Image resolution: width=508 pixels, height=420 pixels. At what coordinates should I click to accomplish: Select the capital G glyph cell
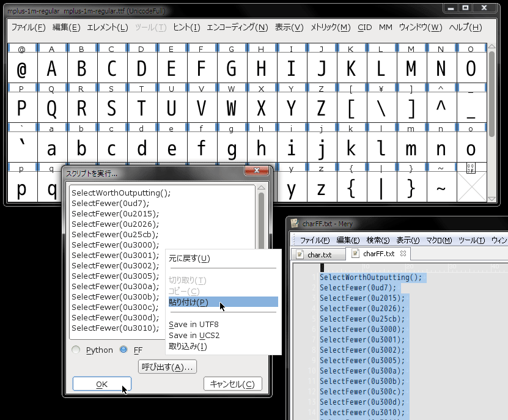click(232, 67)
